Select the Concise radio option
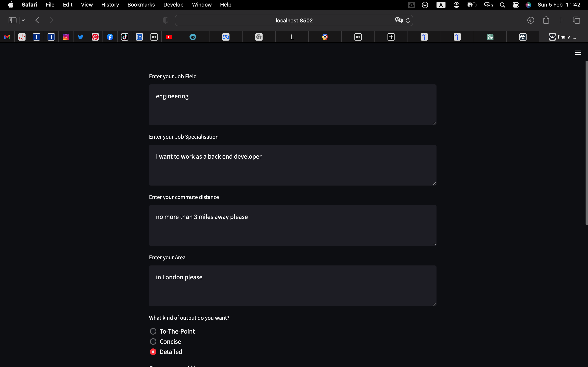Image resolution: width=588 pixels, height=367 pixels. (153, 342)
